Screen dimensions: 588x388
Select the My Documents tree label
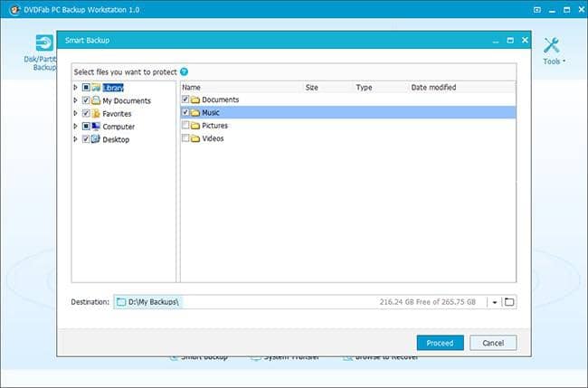(x=127, y=100)
